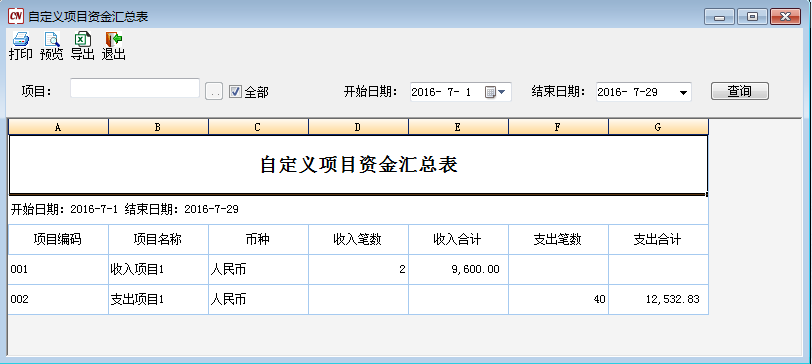Click the 项目编码 header cell
This screenshot has height=364, width=812.
(x=59, y=239)
